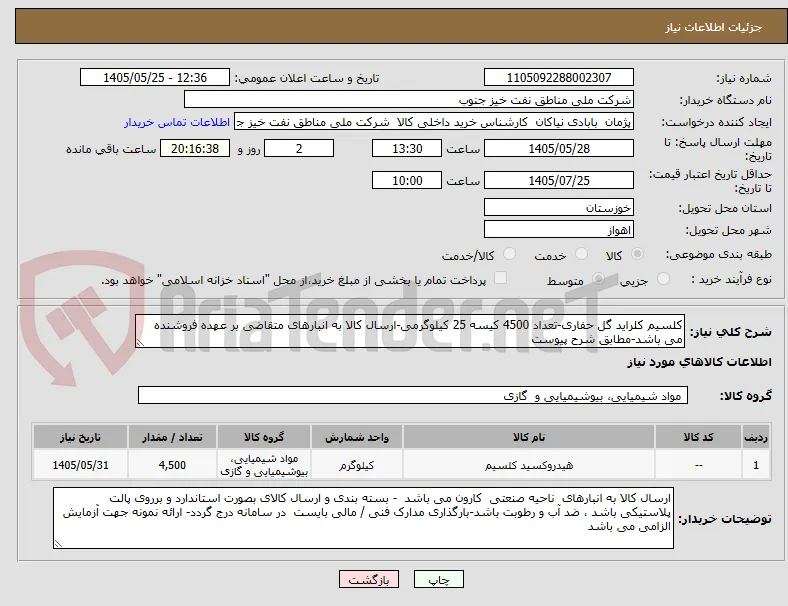Click the شرح کلی نیاز description textarea
The width and height of the screenshot is (788, 606).
pyautogui.click(x=410, y=332)
